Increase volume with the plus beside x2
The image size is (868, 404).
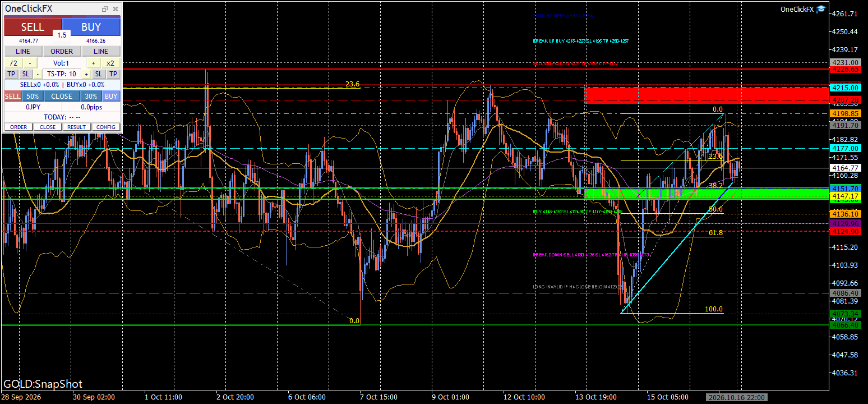(x=94, y=63)
